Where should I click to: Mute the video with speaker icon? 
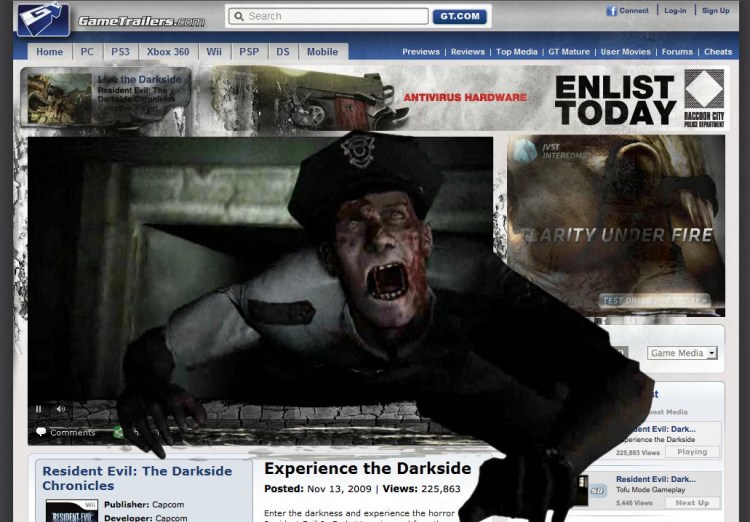coord(60,409)
